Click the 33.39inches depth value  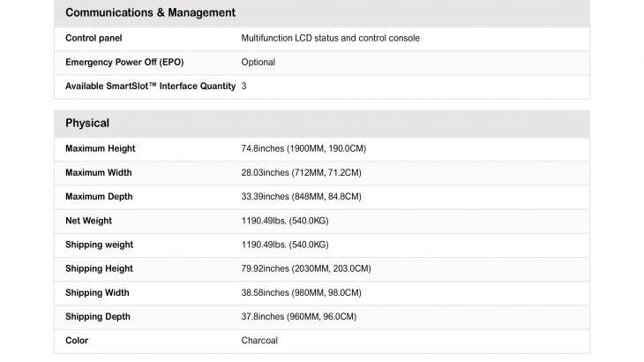point(301,197)
